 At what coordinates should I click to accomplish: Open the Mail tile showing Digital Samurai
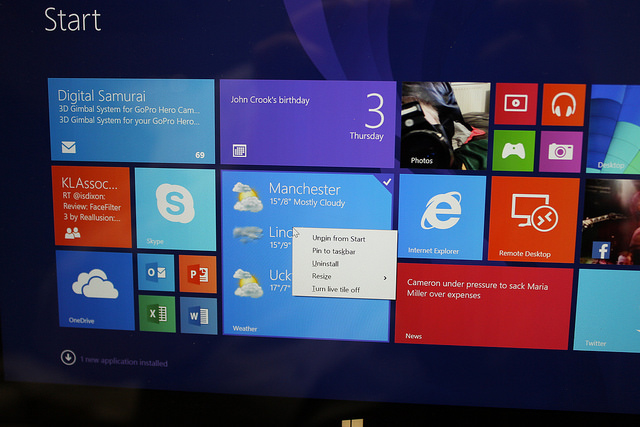(131, 121)
